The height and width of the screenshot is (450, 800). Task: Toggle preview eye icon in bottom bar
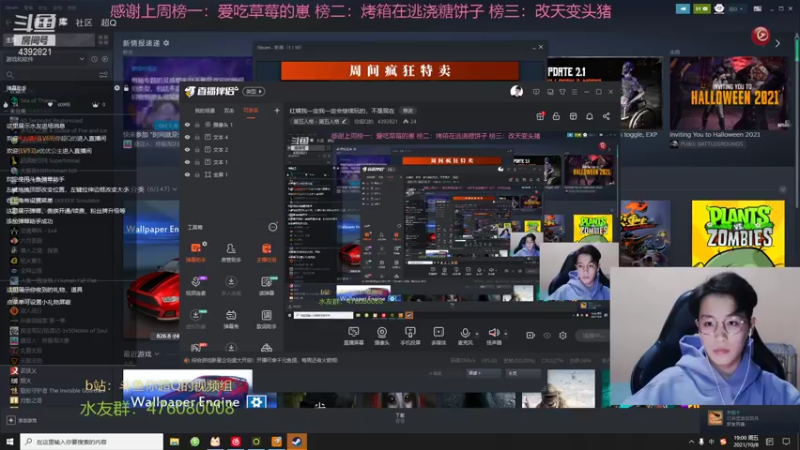[x=547, y=335]
